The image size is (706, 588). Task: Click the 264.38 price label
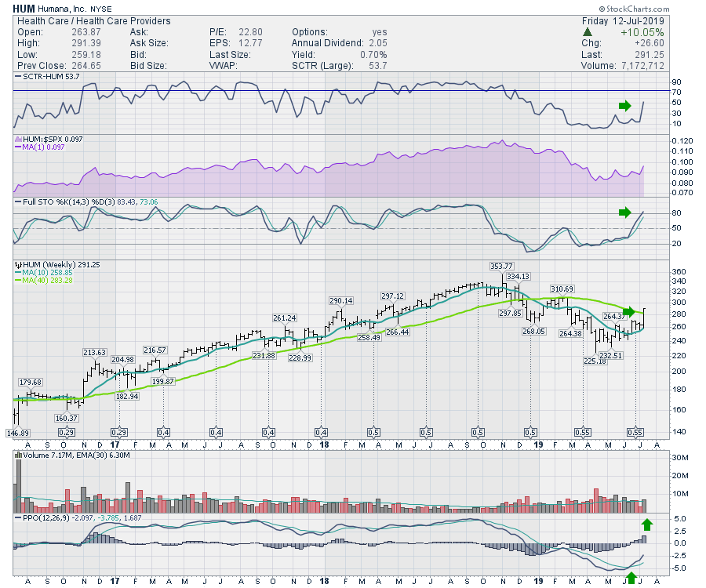[570, 334]
